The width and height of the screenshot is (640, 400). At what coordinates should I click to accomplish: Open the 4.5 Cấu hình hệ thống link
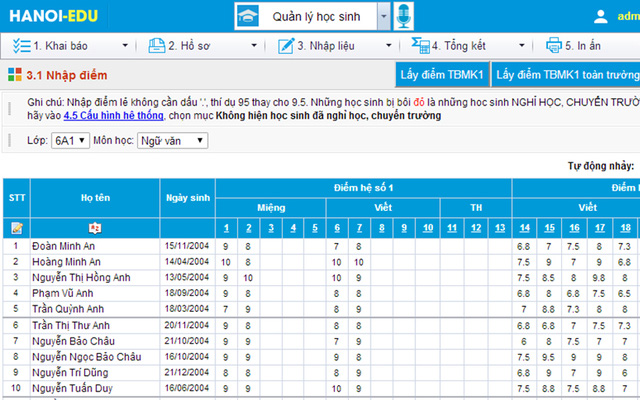(113, 116)
